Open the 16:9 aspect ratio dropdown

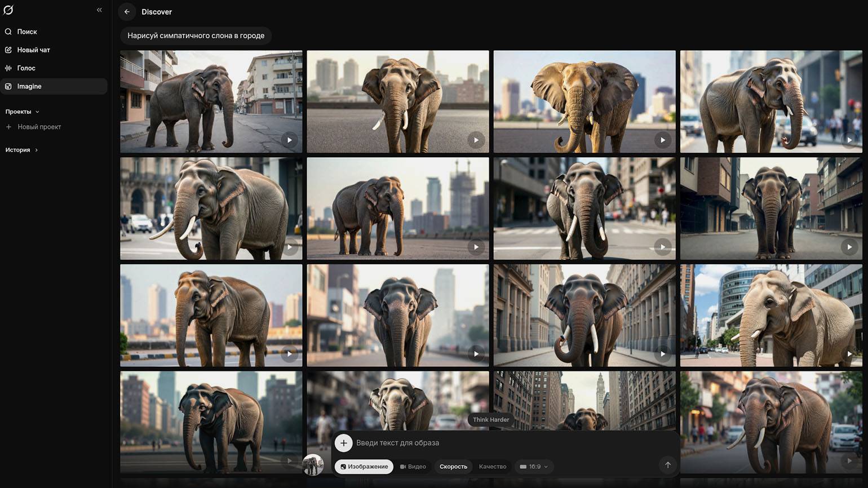[x=534, y=467]
